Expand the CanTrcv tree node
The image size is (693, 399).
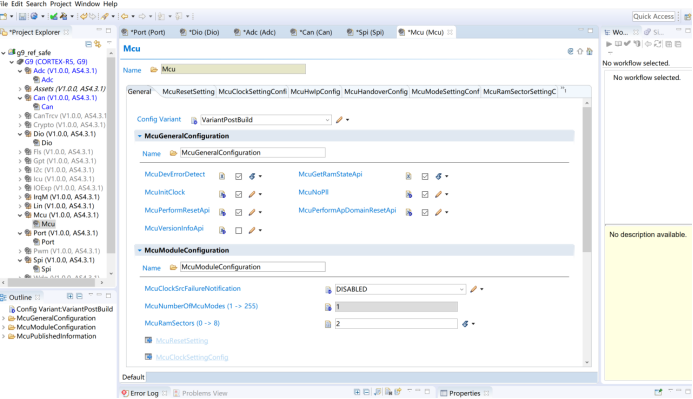pos(20,116)
